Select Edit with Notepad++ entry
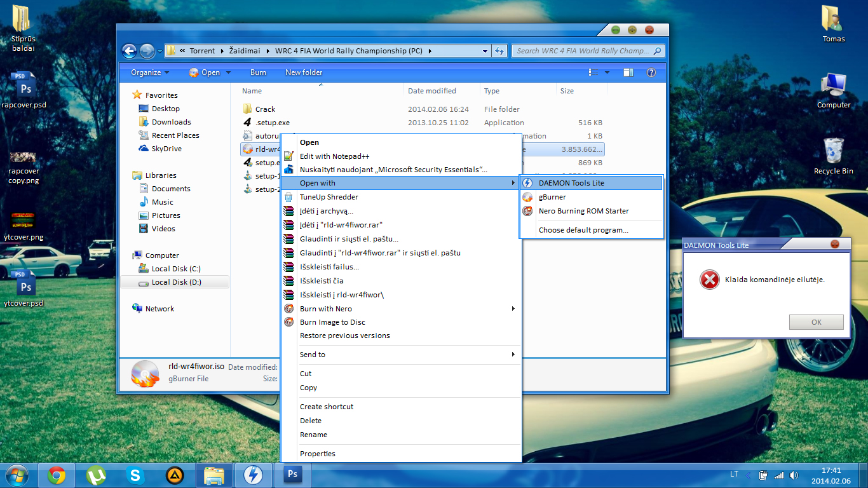The width and height of the screenshot is (868, 488). point(400,156)
